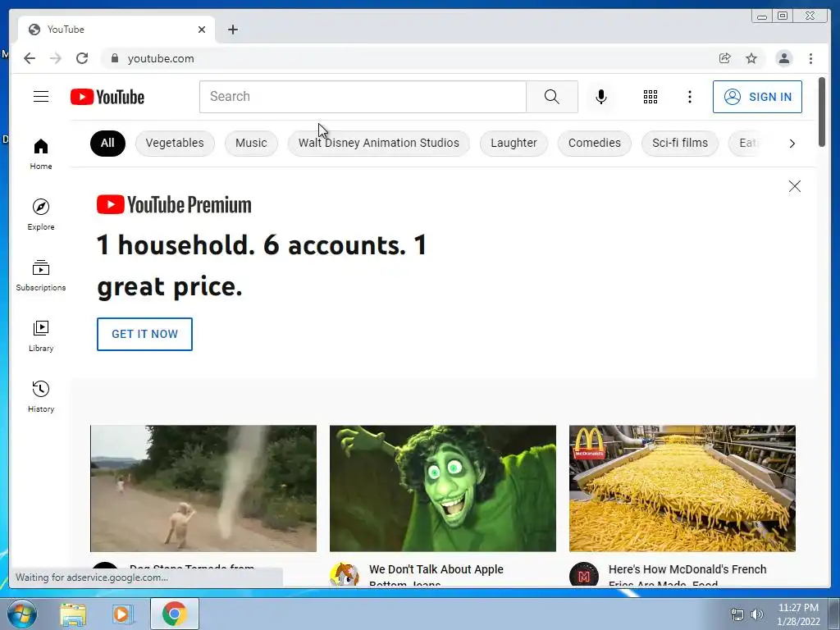Viewport: 840px width, 630px height.
Task: Select the All category chip
Action: [x=107, y=143]
